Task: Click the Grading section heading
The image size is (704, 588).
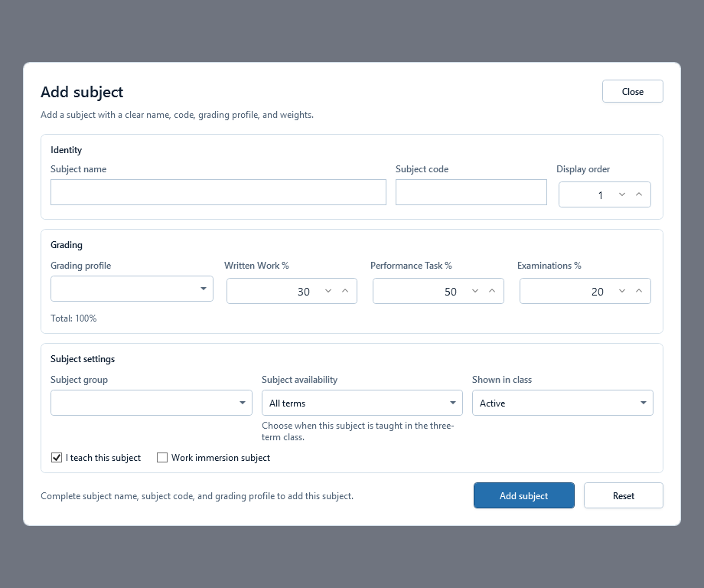Action: pos(67,245)
